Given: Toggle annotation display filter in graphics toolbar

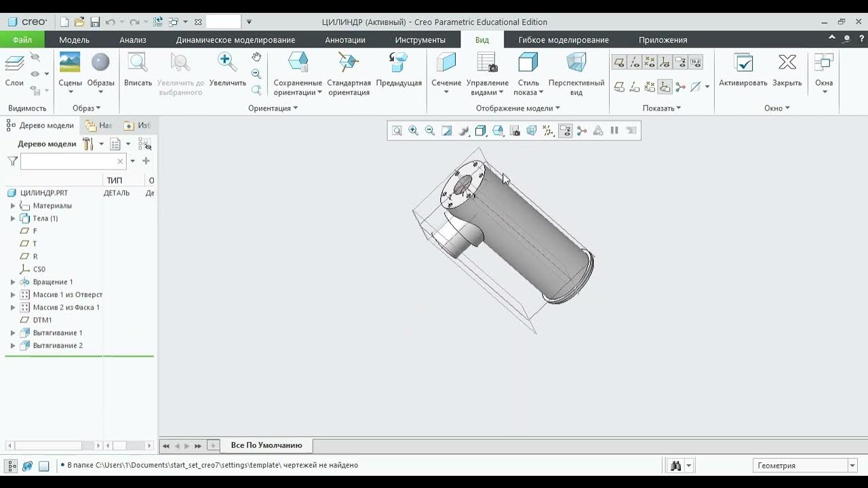Looking at the screenshot, I should (x=565, y=131).
